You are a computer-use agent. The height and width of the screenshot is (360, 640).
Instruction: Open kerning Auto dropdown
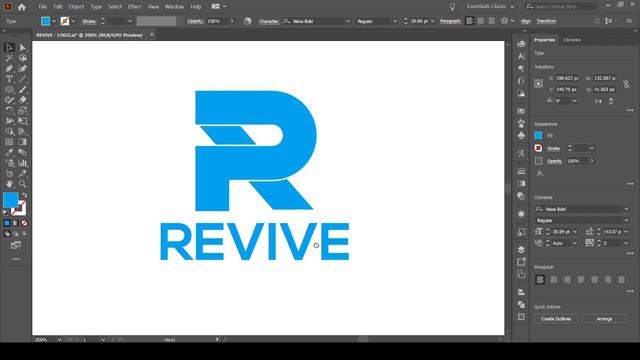pos(575,243)
